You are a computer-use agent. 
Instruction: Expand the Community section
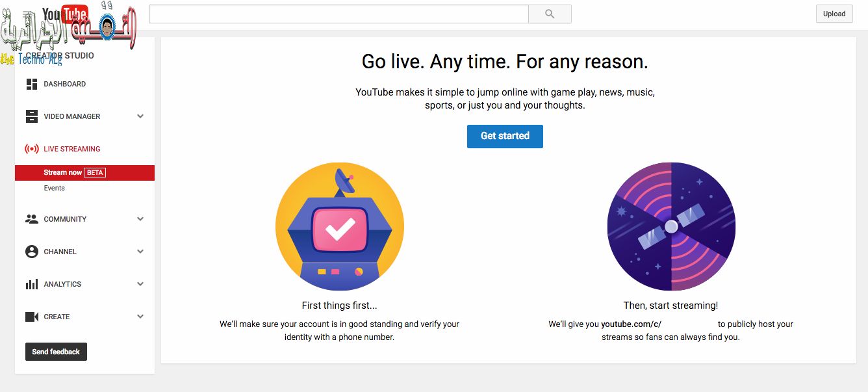(x=140, y=219)
